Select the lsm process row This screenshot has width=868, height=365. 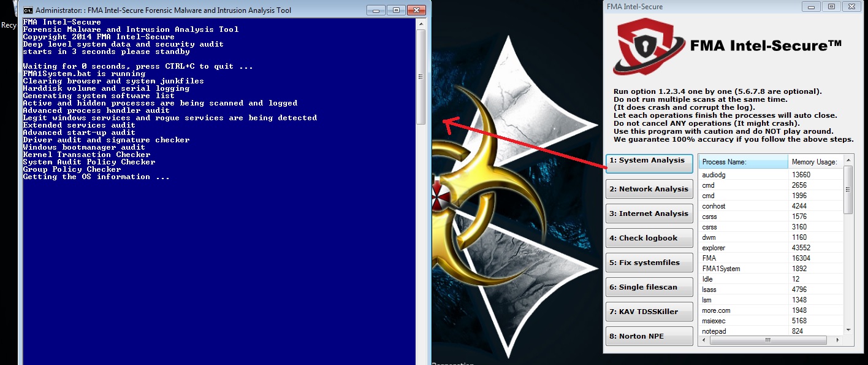(x=771, y=300)
